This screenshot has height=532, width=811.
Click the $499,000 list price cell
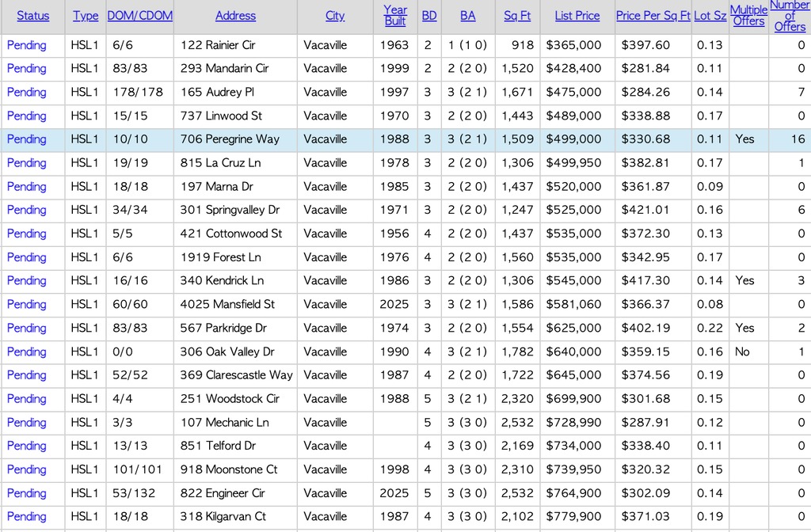point(573,139)
